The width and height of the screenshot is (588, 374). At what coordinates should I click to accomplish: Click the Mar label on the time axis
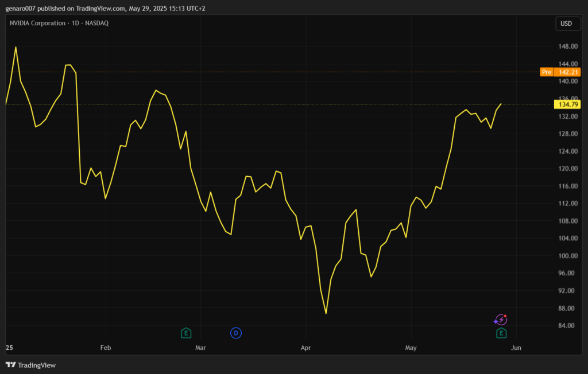(x=200, y=348)
